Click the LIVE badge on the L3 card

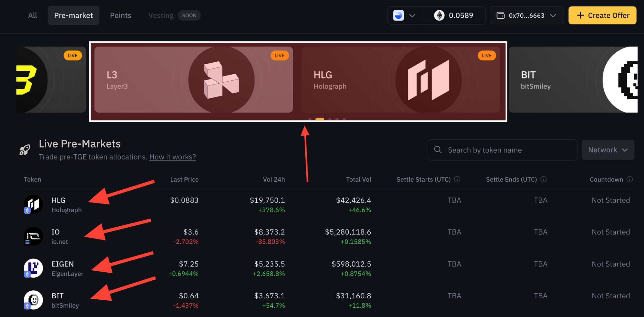click(x=279, y=55)
